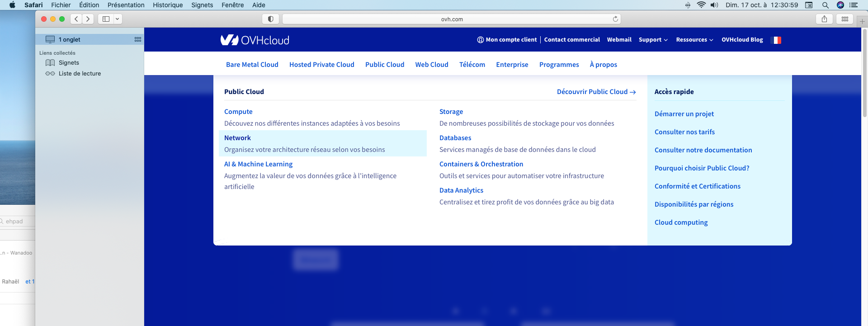Visit the OVHcloud Blog
868x326 pixels.
742,40
